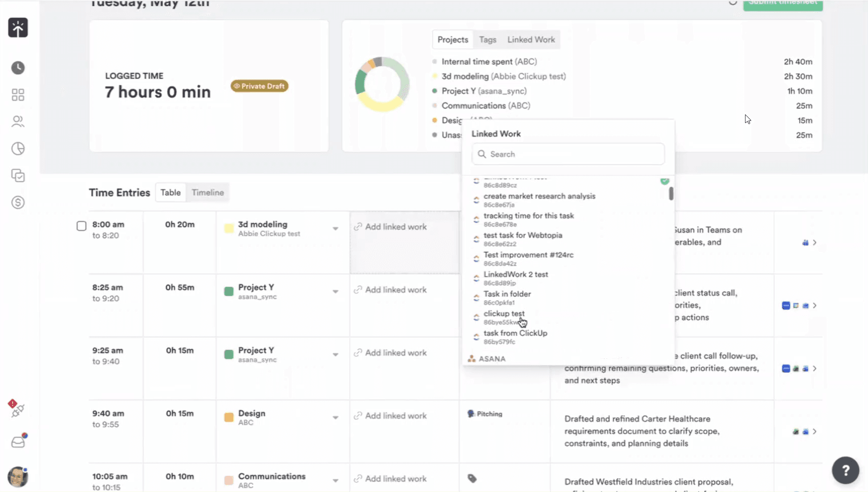Image resolution: width=868 pixels, height=492 pixels.
Task: Click the link icon in Design row
Action: coord(358,416)
